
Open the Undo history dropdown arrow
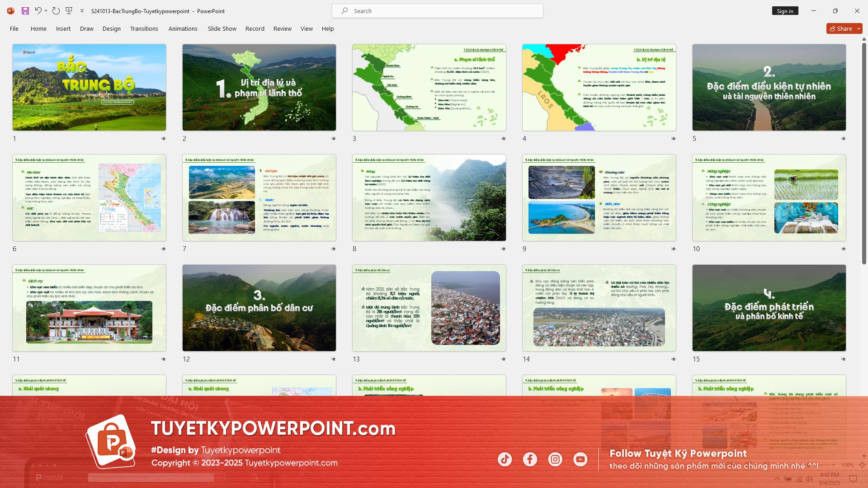46,11
